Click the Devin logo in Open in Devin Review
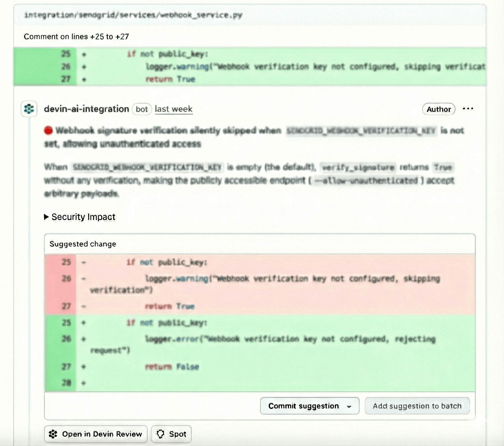Viewport: 504px width, 446px height. click(53, 434)
